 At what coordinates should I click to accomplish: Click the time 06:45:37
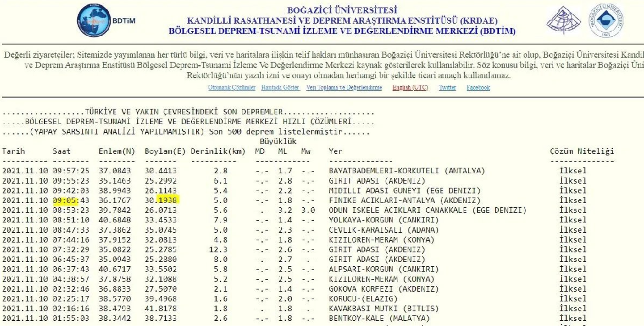pos(71,260)
